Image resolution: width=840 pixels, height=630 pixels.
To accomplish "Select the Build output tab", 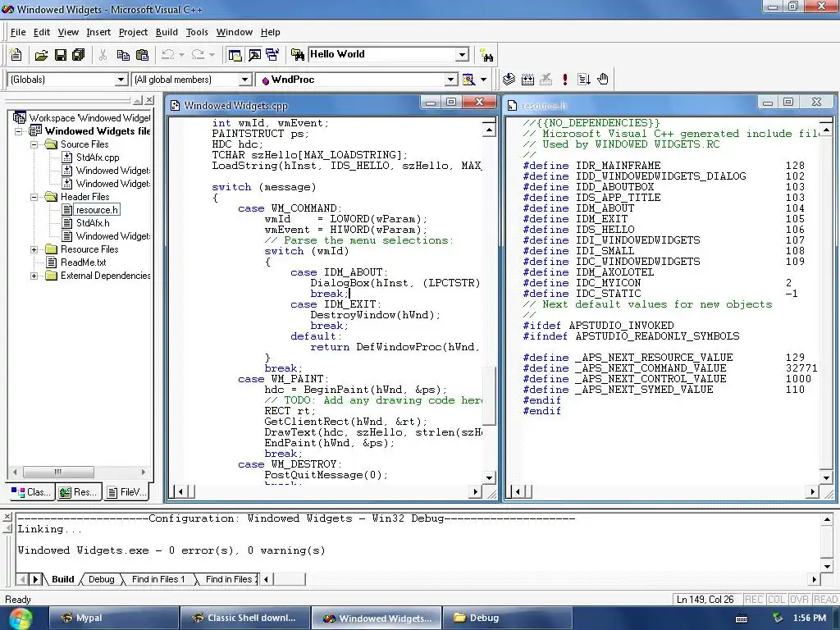I will coord(62,579).
